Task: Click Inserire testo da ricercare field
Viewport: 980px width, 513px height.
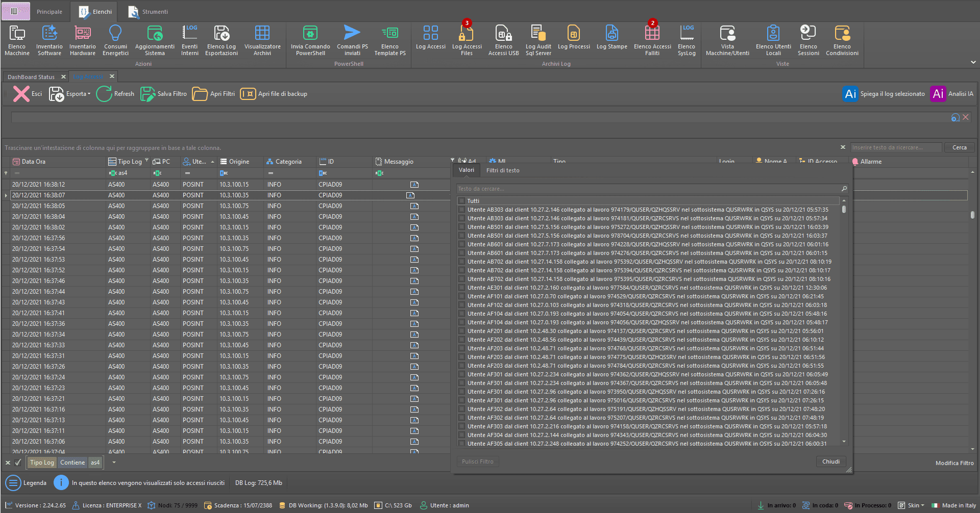Action: point(896,147)
